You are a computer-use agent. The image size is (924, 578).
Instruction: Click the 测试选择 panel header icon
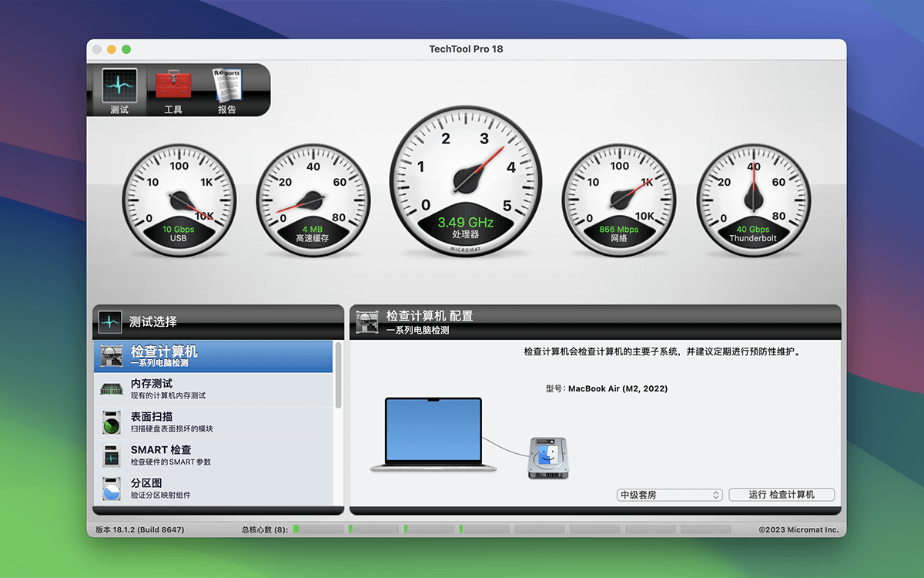click(110, 321)
